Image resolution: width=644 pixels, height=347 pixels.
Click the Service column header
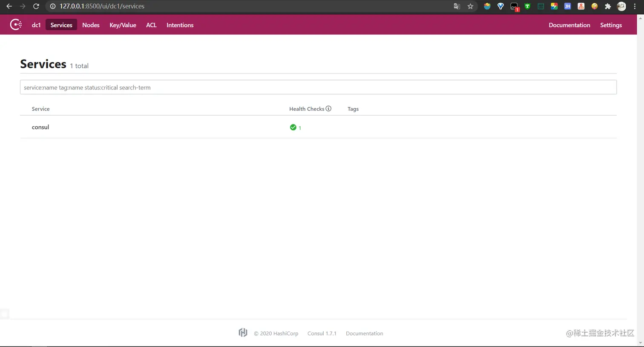point(40,109)
